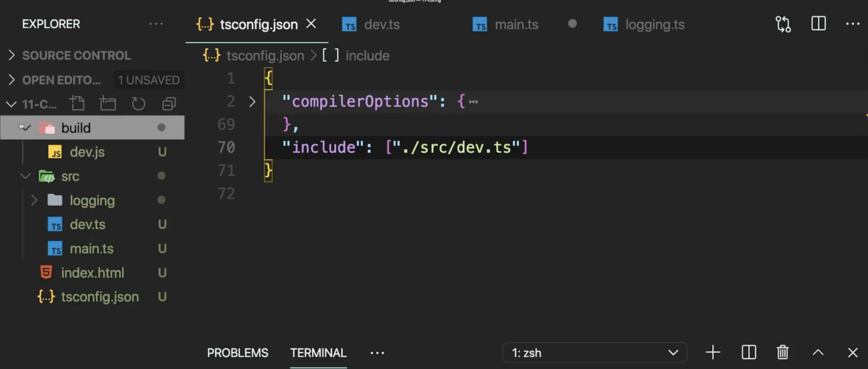Image resolution: width=868 pixels, height=369 pixels.
Task: Expand the logging folder
Action: (34, 200)
